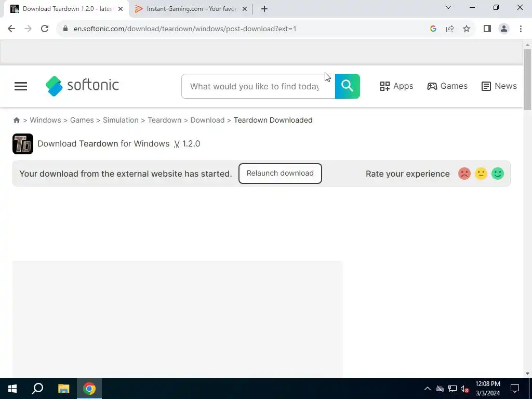Open the Simulation breadcrumb link

point(121,120)
